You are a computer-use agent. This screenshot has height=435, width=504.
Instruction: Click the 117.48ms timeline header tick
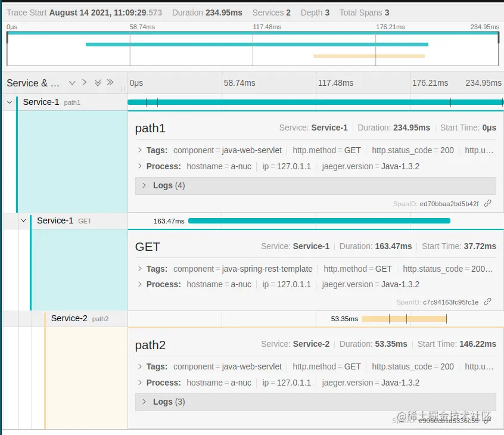(x=335, y=83)
